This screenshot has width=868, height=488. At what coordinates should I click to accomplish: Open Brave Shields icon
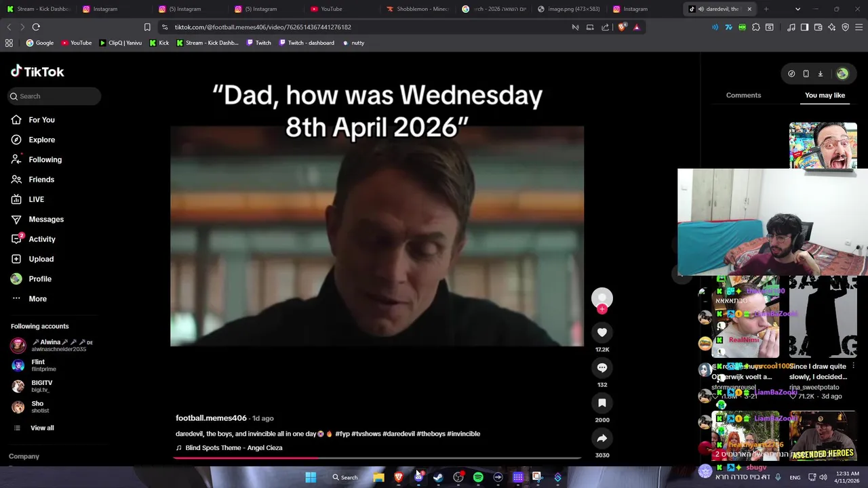622,27
